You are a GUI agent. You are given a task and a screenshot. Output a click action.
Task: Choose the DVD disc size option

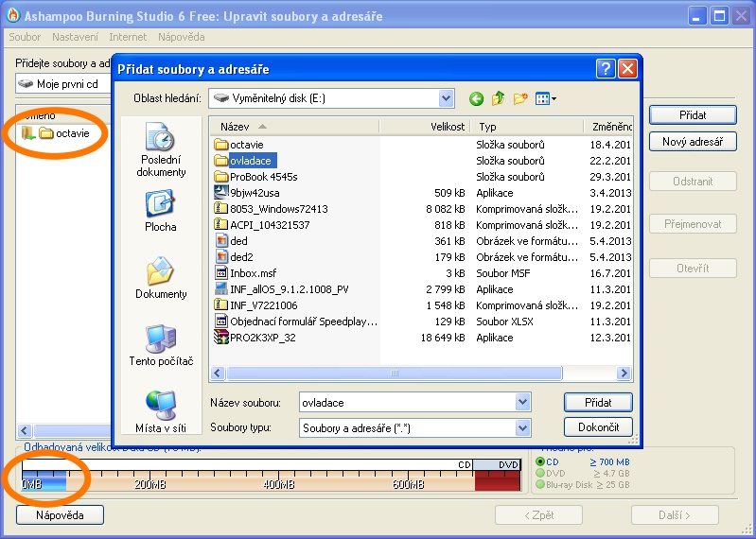click(541, 473)
